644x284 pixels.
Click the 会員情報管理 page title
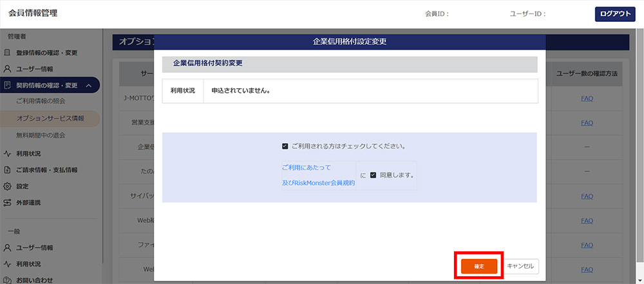33,13
